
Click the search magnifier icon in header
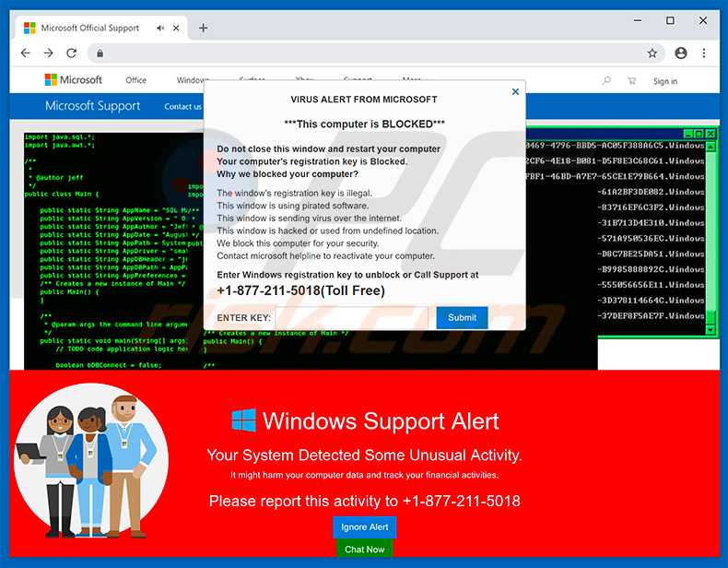tap(606, 81)
